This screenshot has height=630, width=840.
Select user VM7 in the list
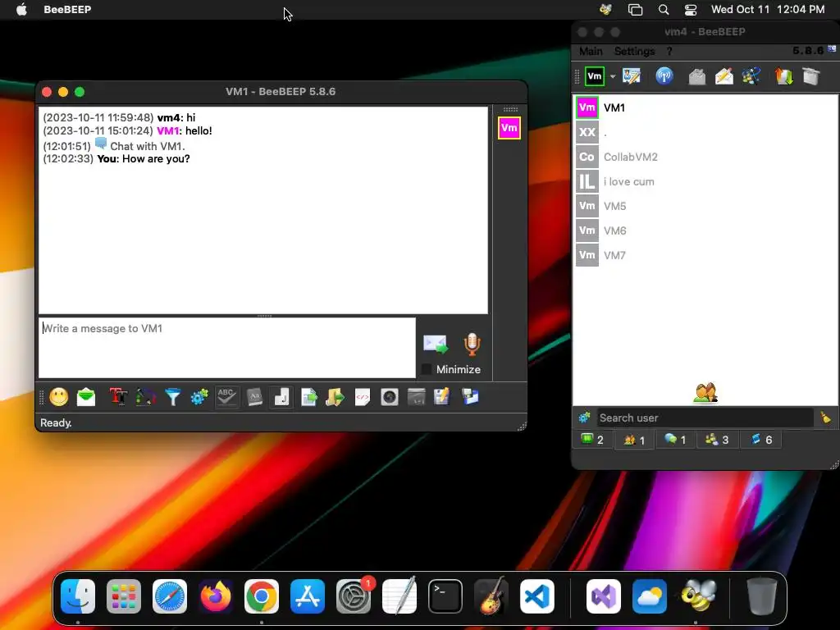click(705, 256)
